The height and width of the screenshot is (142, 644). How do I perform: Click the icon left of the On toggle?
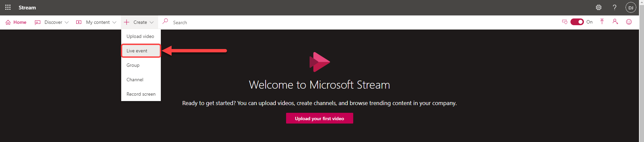click(x=565, y=22)
